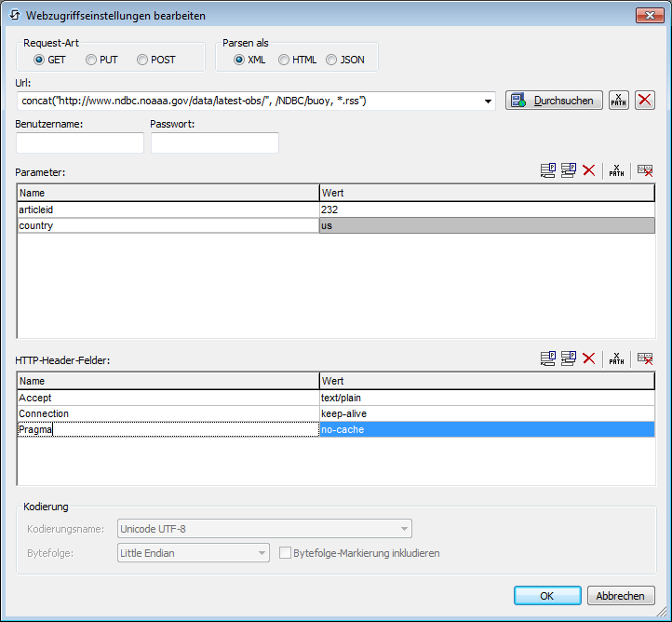Screen dimensions: 672x622
Task: Click the rightmost crossed-grid icon in HTTP-Header-Felder toolbar
Action: 644,358
